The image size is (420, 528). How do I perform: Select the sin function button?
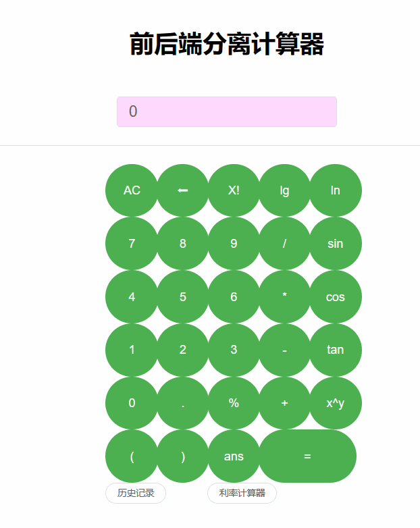[x=335, y=244]
